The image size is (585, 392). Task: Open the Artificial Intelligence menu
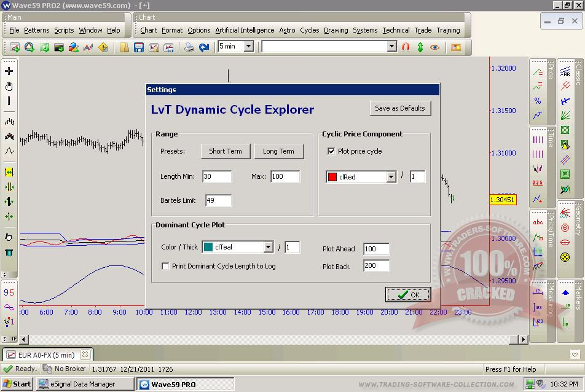coord(245,30)
